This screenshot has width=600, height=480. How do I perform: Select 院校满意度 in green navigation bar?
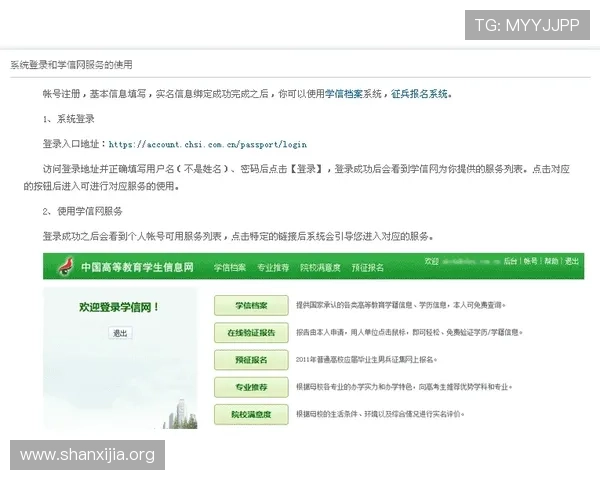click(x=320, y=267)
